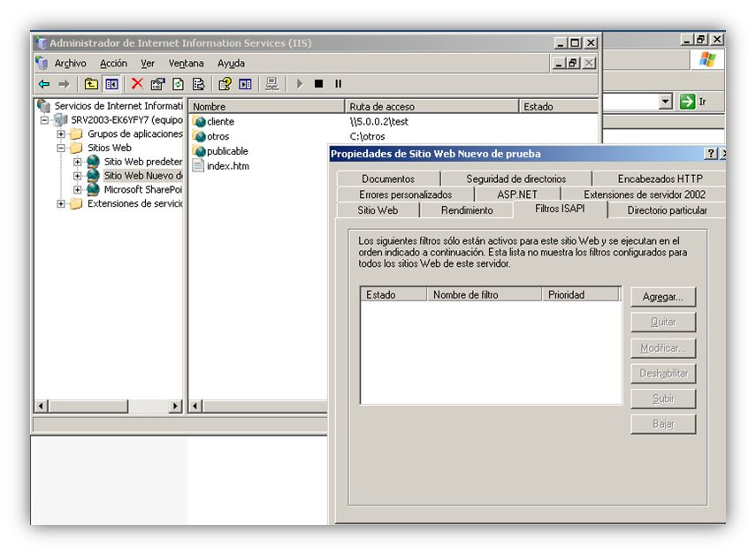Delete the selected item with the red X
This screenshot has height=555, width=756.
click(137, 84)
